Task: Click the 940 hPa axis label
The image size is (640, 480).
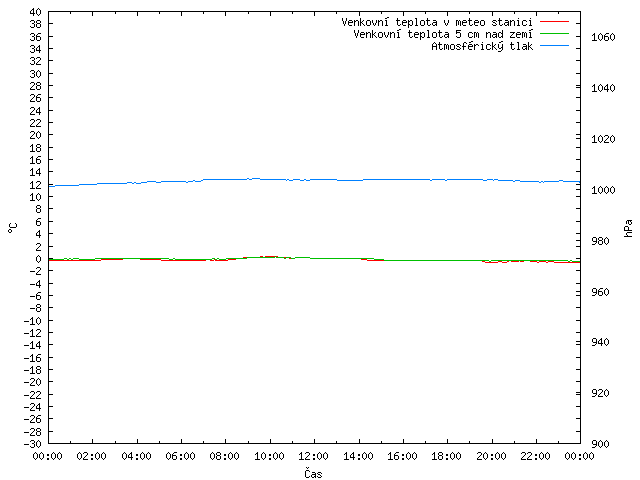Action: [x=600, y=342]
